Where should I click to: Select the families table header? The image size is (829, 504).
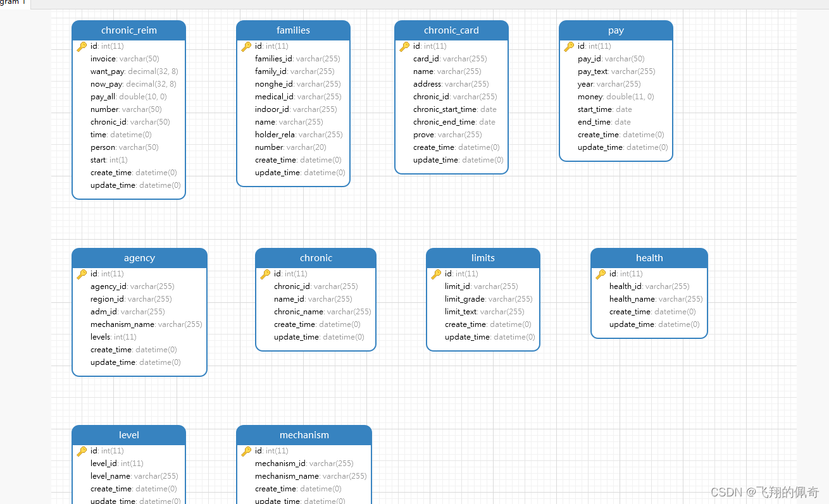pos(293,30)
